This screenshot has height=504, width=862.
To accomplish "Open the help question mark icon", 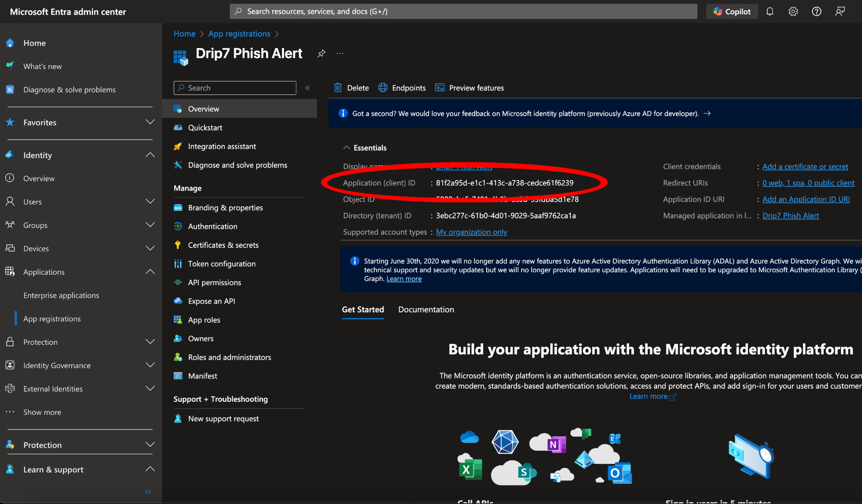I will coord(817,11).
